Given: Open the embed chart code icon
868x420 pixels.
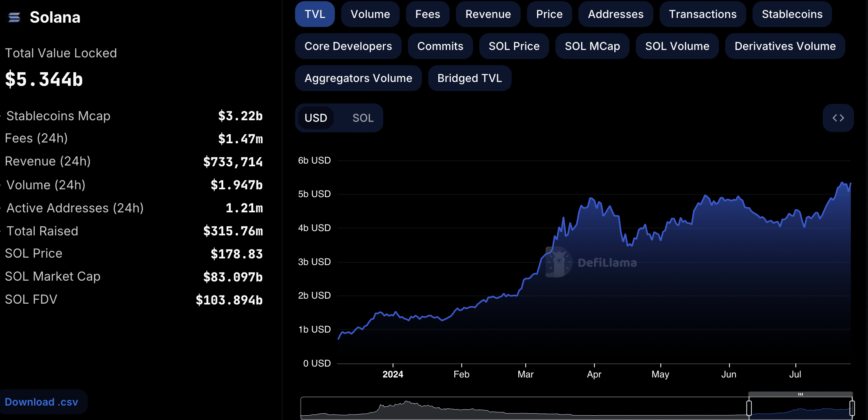Looking at the screenshot, I should pos(838,118).
